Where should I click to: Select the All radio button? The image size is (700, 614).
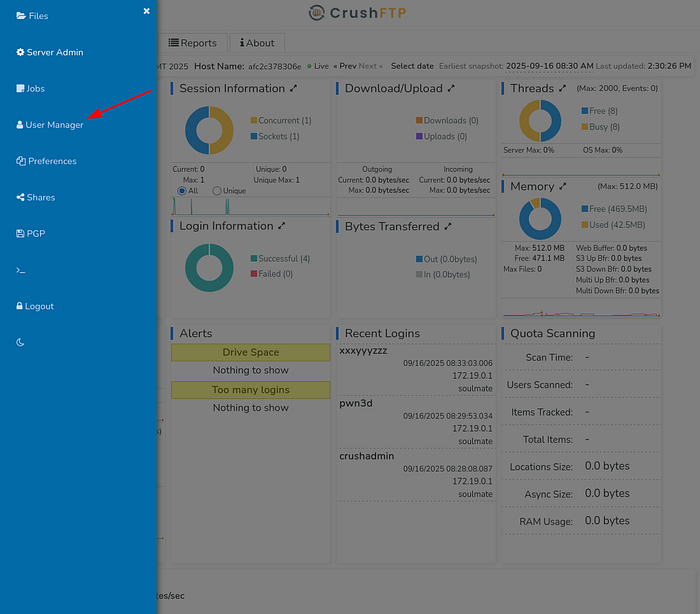pyautogui.click(x=182, y=191)
